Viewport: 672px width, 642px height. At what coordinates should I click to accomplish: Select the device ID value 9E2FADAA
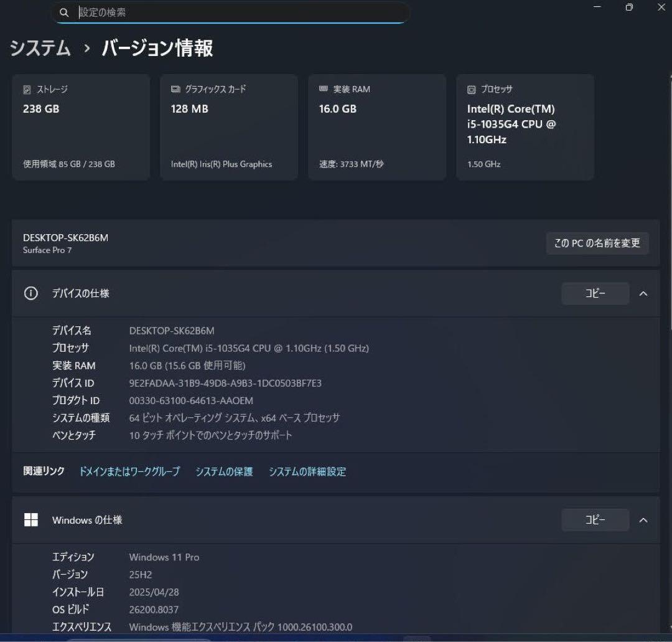click(x=225, y=383)
